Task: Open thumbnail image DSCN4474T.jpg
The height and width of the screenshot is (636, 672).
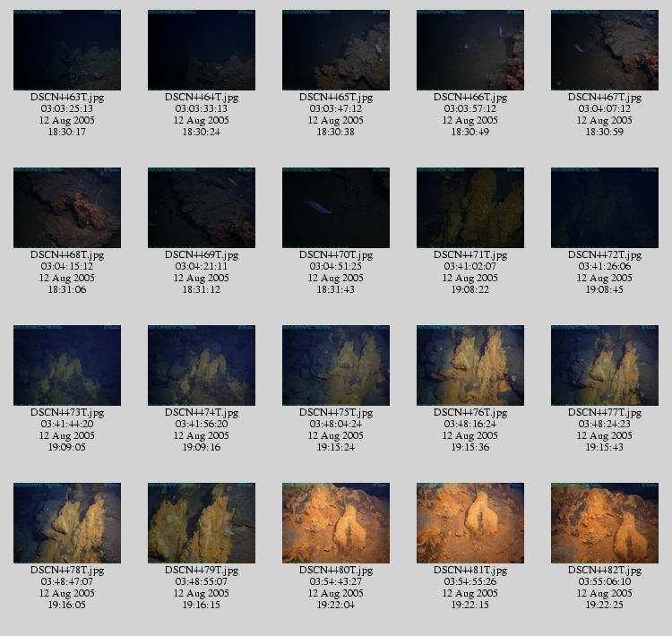Action: pos(202,365)
